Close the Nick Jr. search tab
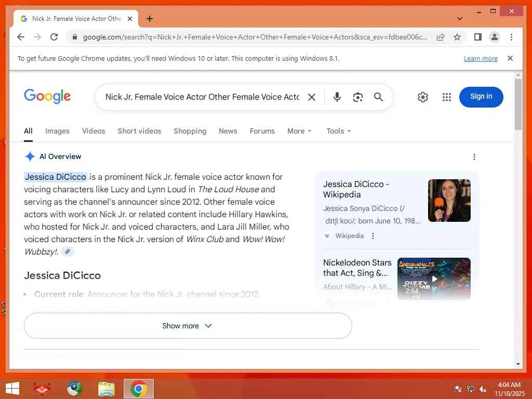 coord(129,19)
